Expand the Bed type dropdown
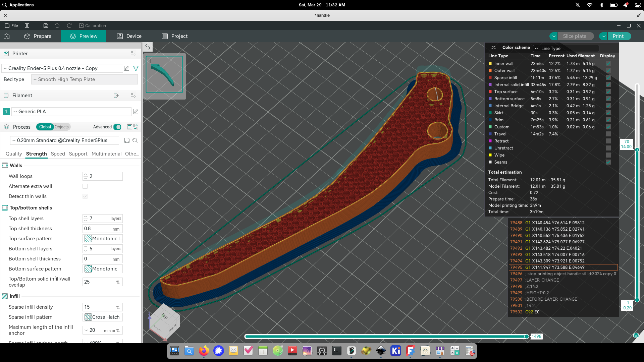644x362 pixels. click(x=85, y=79)
